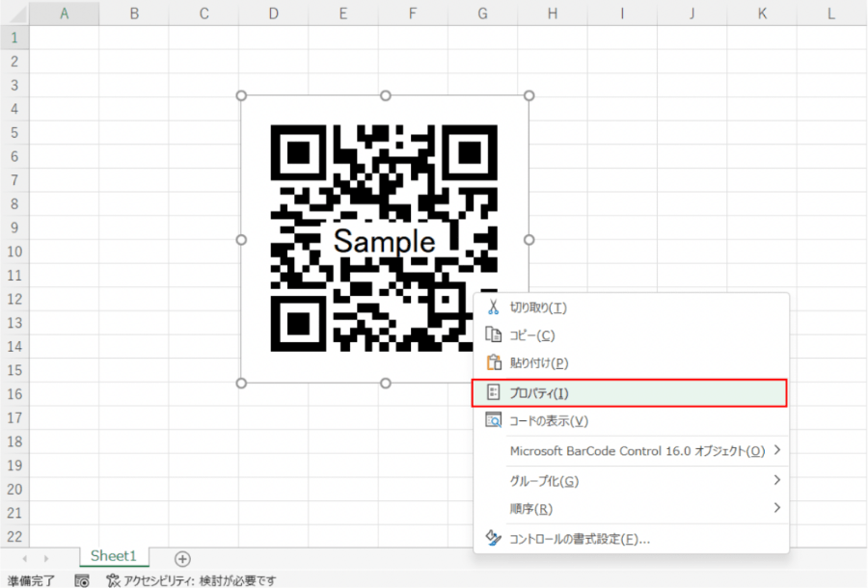Select column H header

click(x=553, y=13)
